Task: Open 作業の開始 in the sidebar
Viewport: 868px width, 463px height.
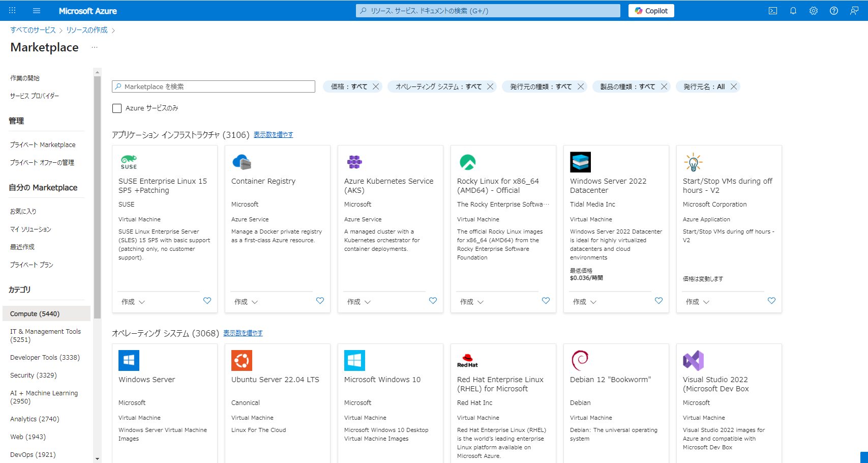Action: tap(25, 78)
